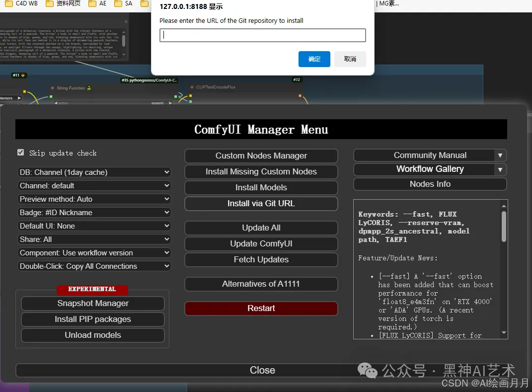
Task: Click the Workflow Gallery button
Action: (x=424, y=169)
